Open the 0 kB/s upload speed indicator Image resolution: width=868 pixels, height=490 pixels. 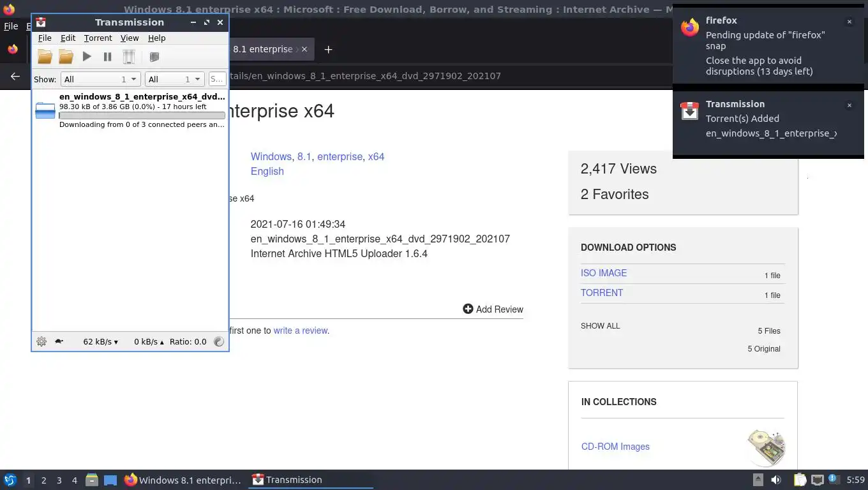click(149, 342)
